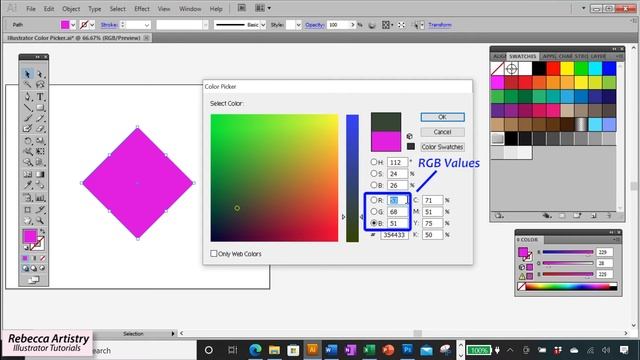Image resolution: width=640 pixels, height=360 pixels.
Task: Select the blue B radio button
Action: (373, 223)
